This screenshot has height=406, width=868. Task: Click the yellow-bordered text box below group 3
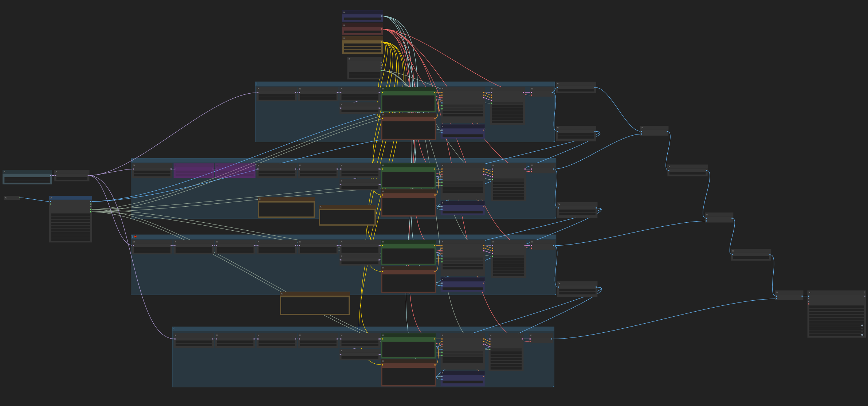pyautogui.click(x=315, y=305)
